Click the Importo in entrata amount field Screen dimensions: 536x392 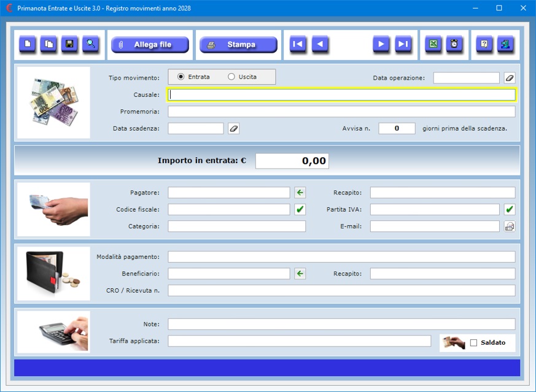pos(292,161)
